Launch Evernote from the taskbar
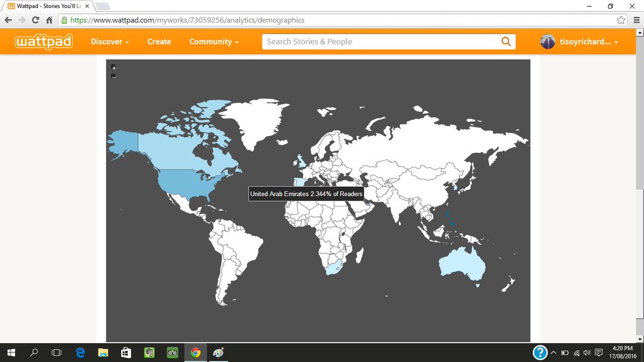This screenshot has width=644, height=362. [150, 352]
